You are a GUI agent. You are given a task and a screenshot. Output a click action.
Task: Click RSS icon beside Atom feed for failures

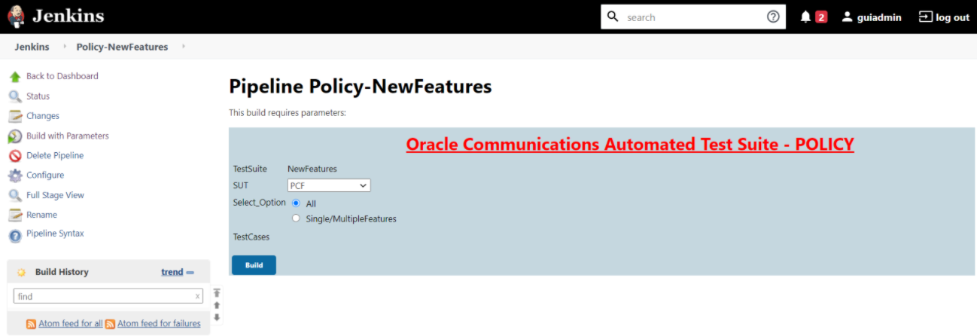(x=110, y=324)
